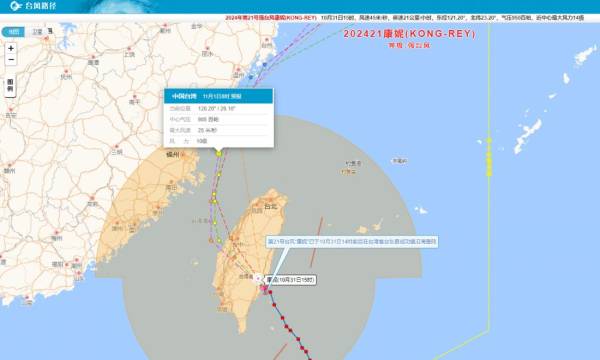Image resolution: width=600 pixels, height=360 pixels.
Task: Click the 康妮(10月31日15时) typhoon label
Action: (290, 280)
